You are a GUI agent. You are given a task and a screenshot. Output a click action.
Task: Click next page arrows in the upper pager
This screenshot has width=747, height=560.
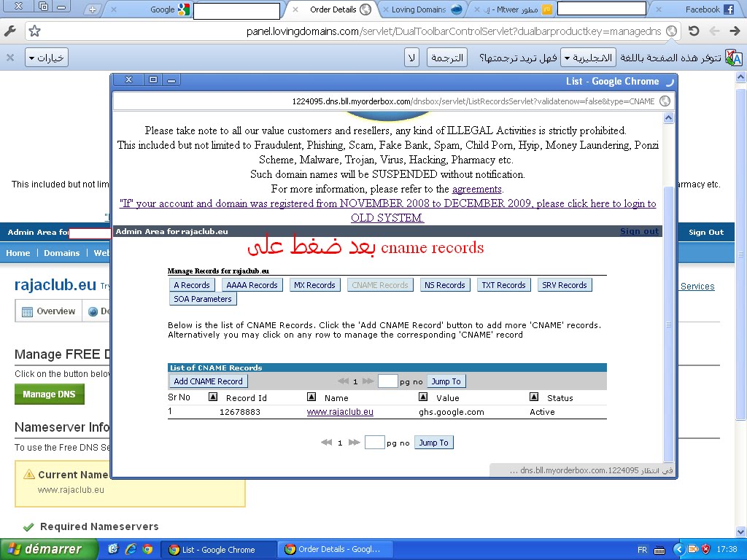[368, 381]
